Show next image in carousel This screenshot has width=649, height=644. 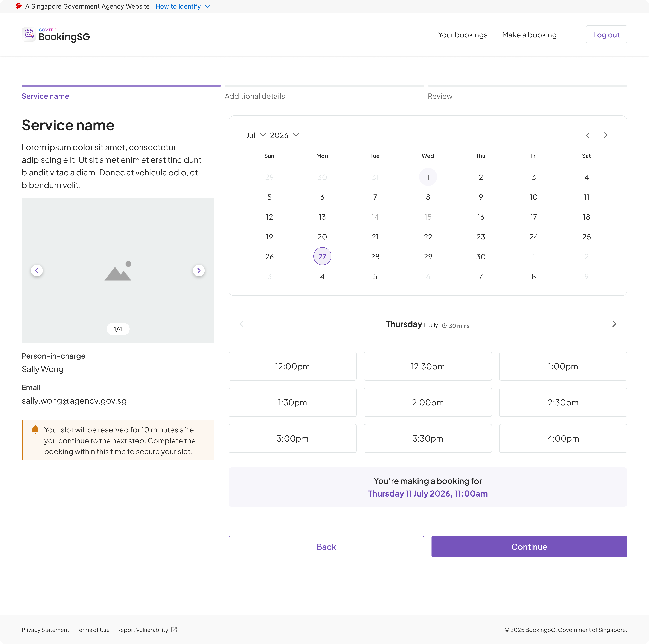(199, 271)
